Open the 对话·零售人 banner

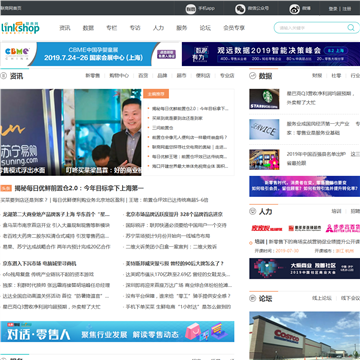coord(117,332)
